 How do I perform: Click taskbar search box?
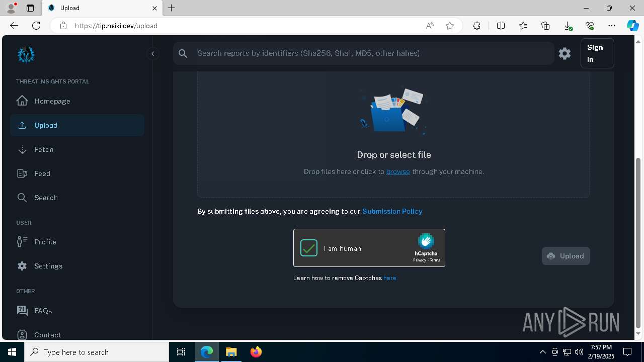coord(97,352)
